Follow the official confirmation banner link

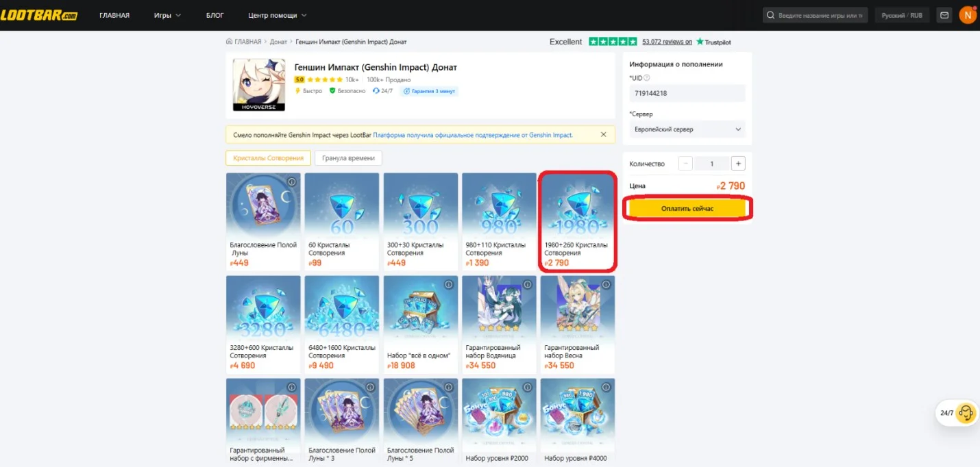[473, 135]
